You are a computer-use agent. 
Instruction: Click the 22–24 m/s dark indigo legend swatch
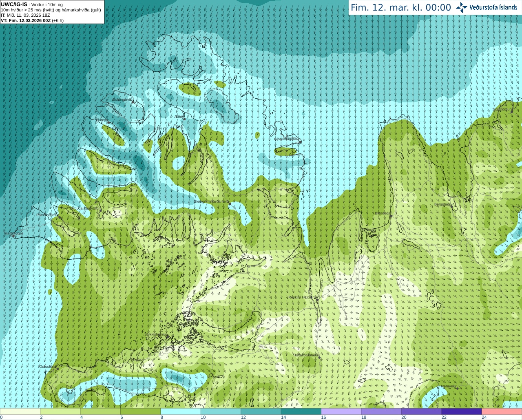pos(462,411)
